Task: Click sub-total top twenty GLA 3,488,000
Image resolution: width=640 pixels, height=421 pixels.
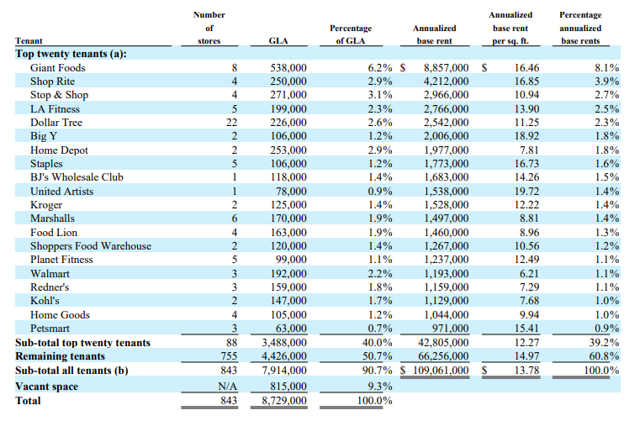Action: 284,343
